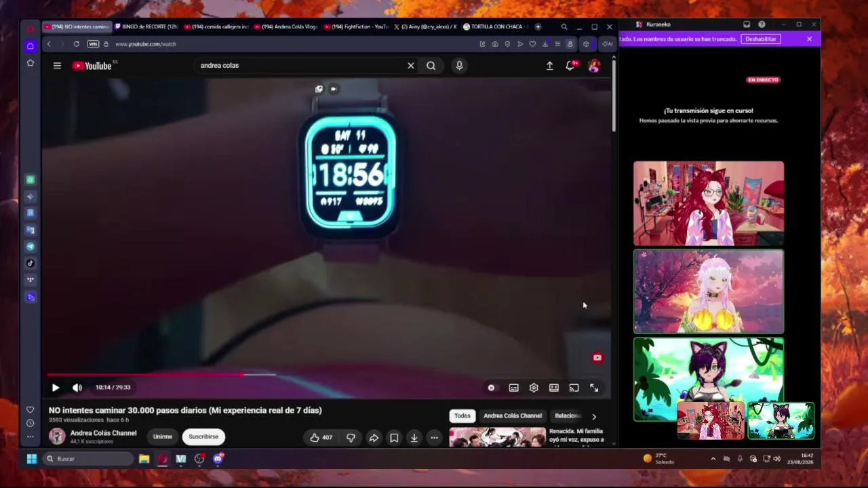Click the Suscribirse button

[203, 436]
